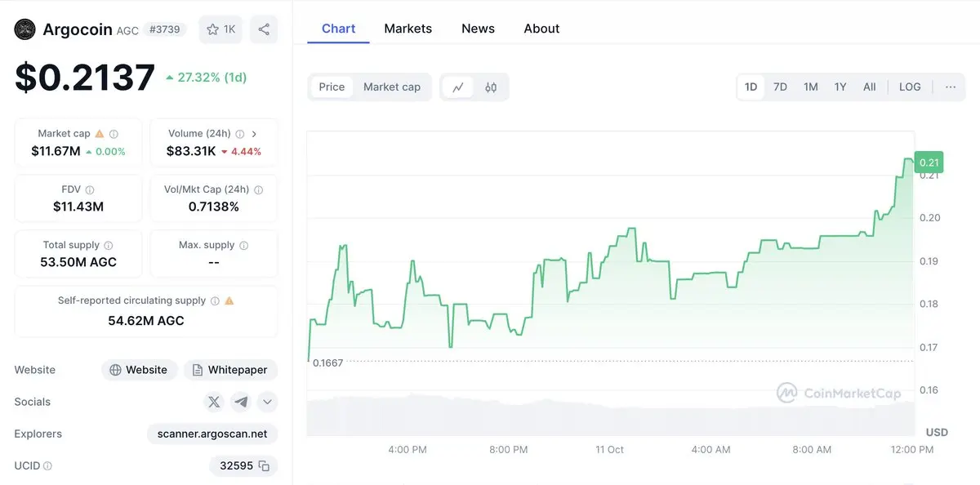Open the Website link button

(x=139, y=370)
